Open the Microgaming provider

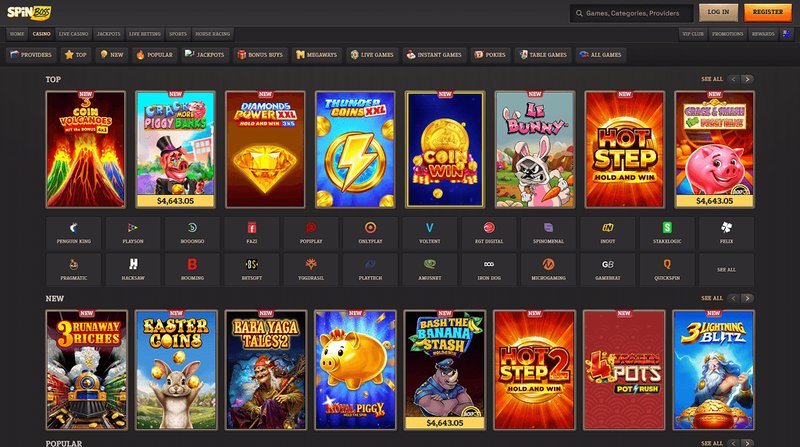click(x=548, y=269)
